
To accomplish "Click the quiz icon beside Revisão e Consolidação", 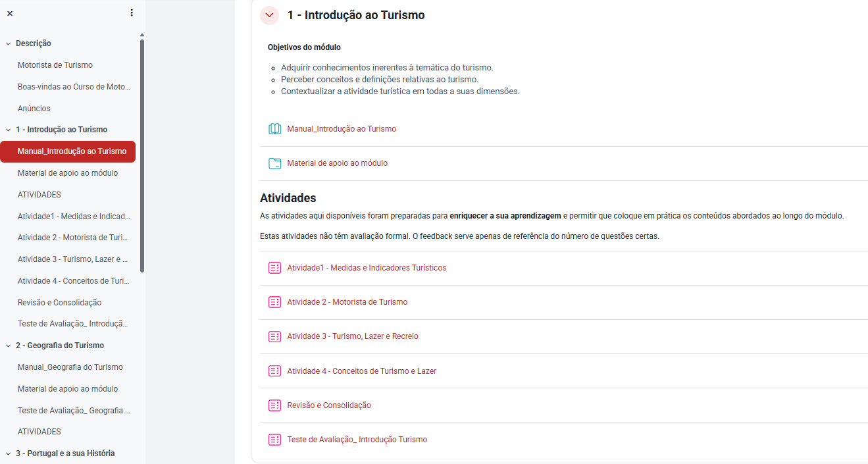I will click(x=274, y=405).
